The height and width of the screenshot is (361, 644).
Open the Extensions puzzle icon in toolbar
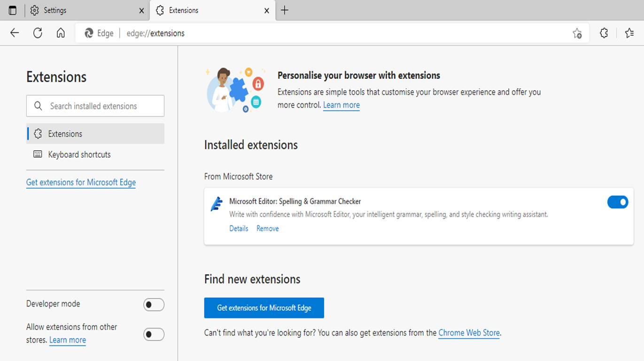tap(604, 33)
